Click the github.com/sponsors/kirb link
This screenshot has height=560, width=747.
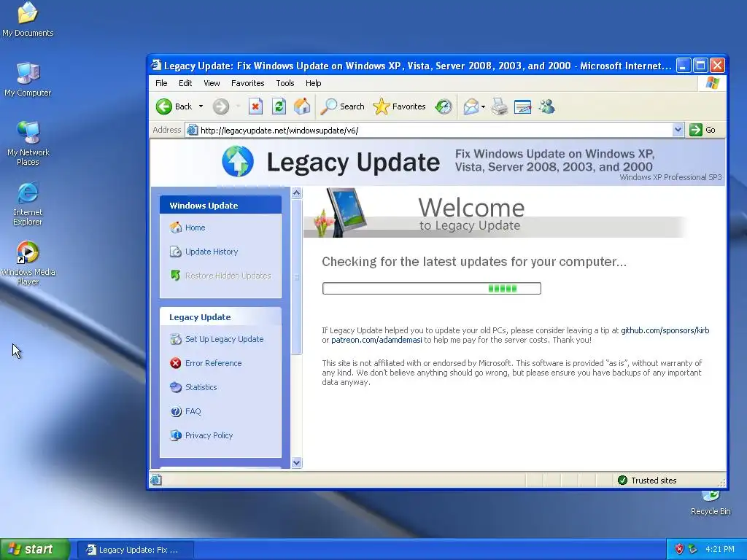[665, 330]
